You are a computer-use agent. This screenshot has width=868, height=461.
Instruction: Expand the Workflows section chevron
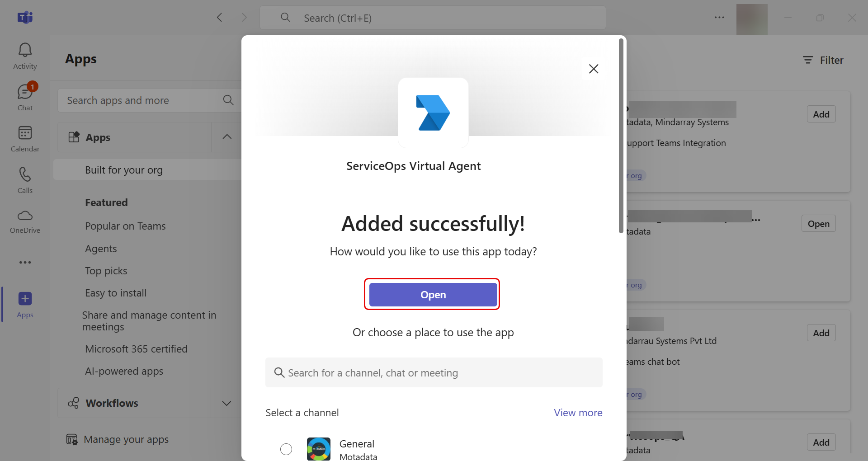(x=227, y=403)
